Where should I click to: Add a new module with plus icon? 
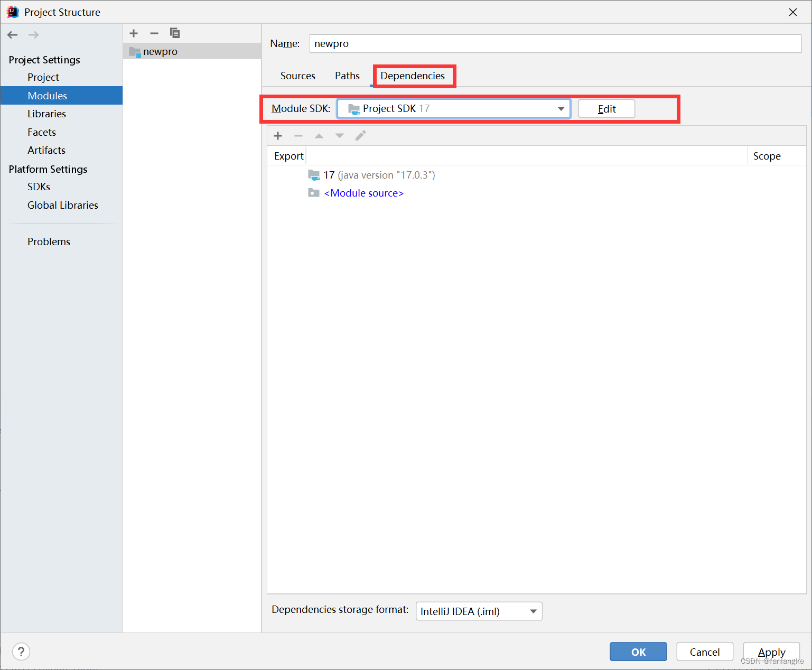pos(134,33)
